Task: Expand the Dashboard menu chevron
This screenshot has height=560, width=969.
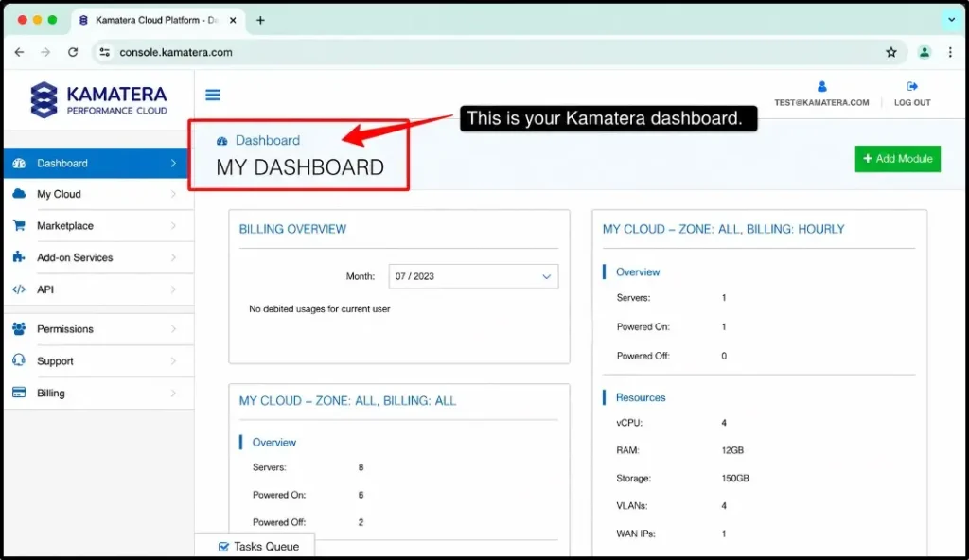Action: tap(174, 164)
